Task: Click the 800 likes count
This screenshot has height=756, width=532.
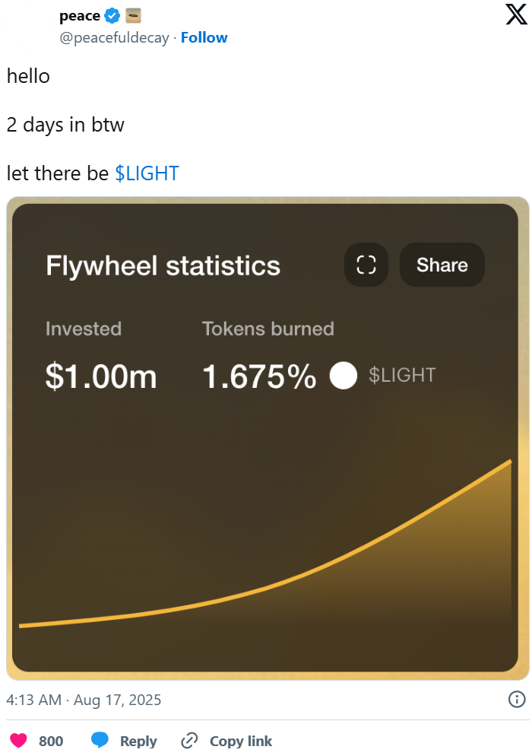Action: (50, 740)
